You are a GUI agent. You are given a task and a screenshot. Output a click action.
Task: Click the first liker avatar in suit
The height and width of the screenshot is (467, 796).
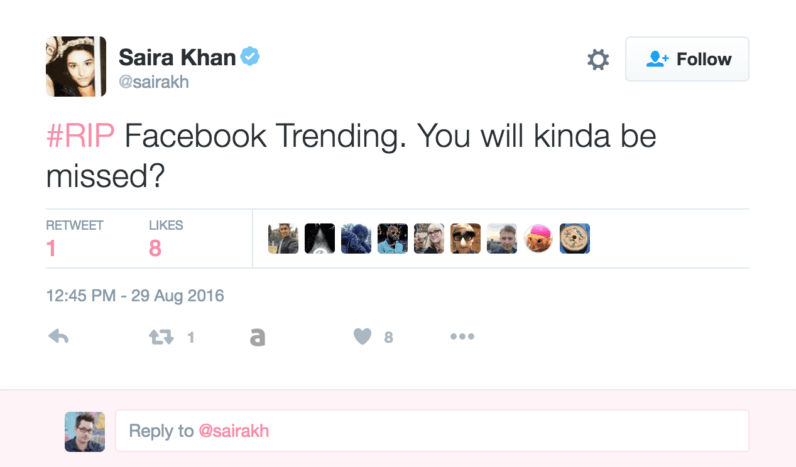pos(283,239)
